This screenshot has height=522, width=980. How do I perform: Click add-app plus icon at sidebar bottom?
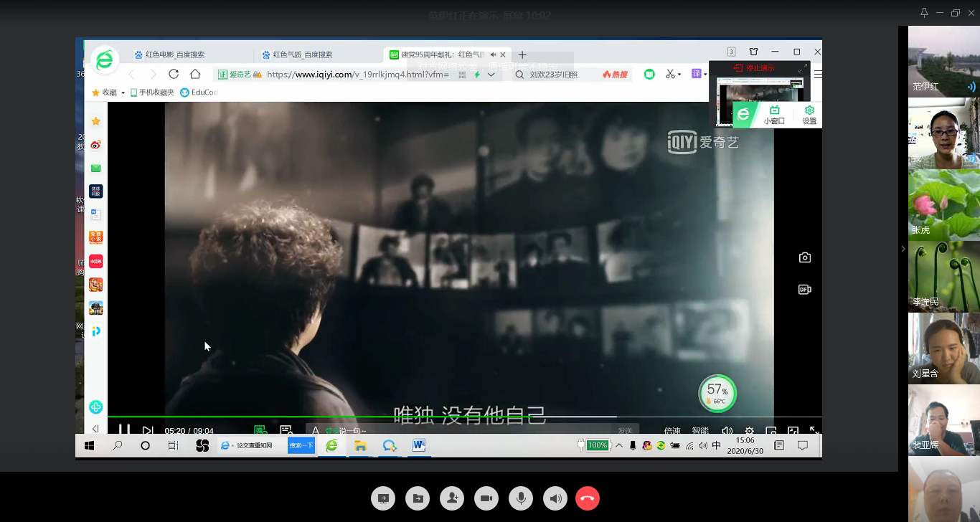[96, 407]
